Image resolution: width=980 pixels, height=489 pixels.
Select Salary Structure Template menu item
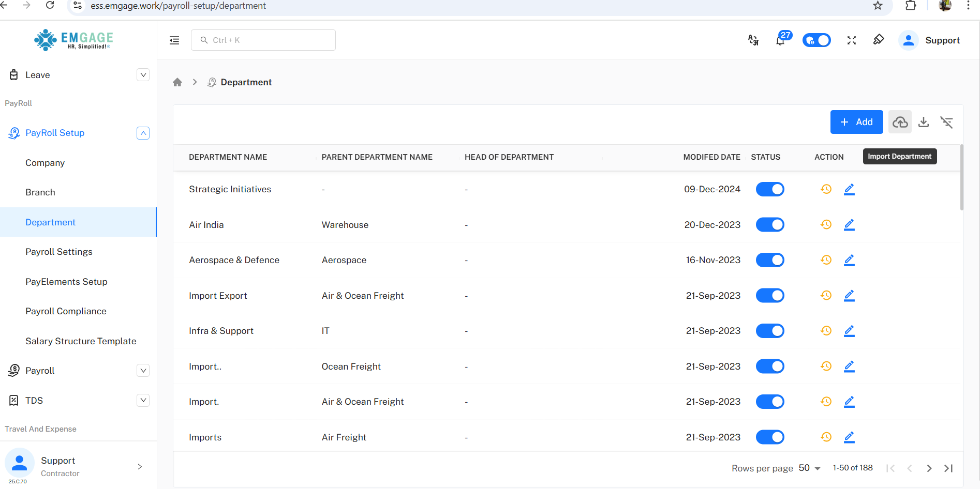pos(81,341)
